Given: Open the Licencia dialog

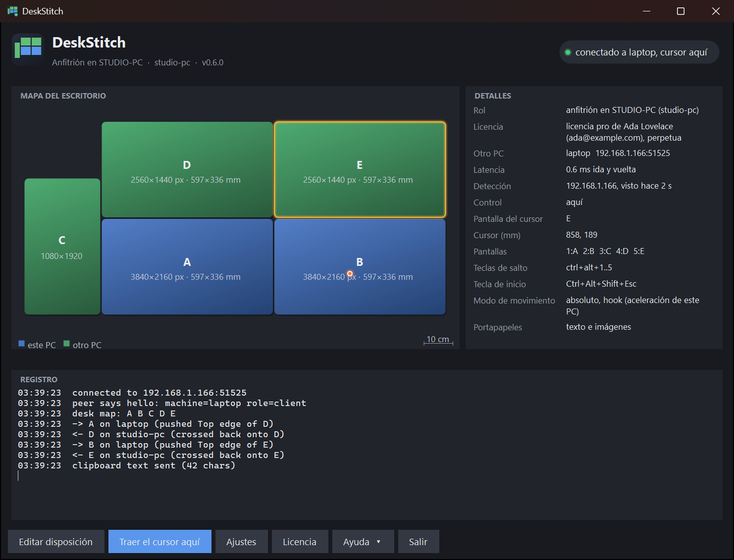Looking at the screenshot, I should coord(300,542).
